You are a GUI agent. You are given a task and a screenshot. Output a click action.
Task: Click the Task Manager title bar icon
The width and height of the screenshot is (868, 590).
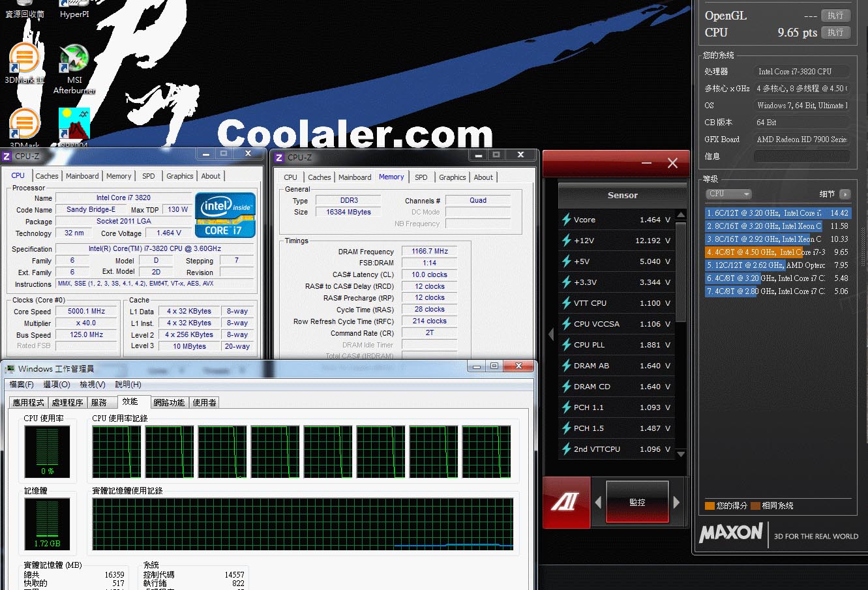click(9, 369)
